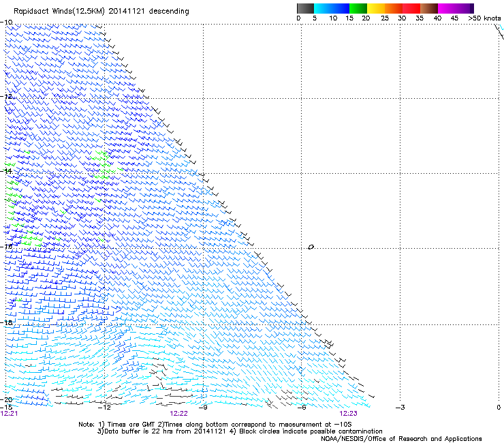Screen dimensions: 504x443
Task: Click the Rapidscat Winds title text
Action: pyautogui.click(x=101, y=12)
